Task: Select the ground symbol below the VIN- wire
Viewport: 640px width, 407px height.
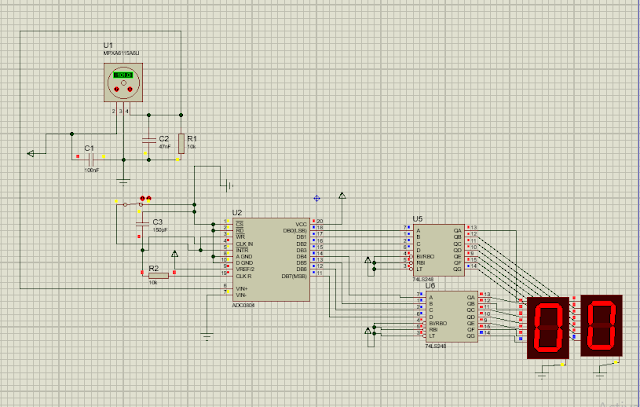Action: (207, 337)
